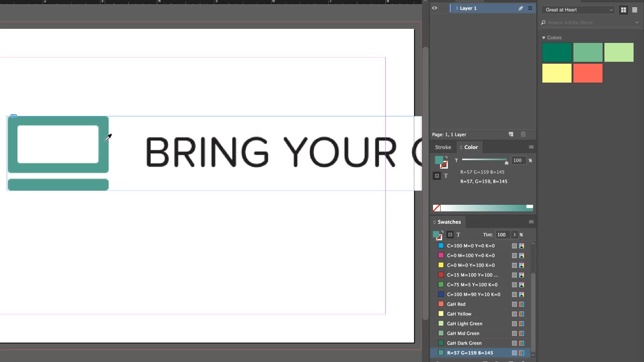Expand Layer 1 disclosure chevron
The height and width of the screenshot is (362, 644).
(x=457, y=8)
